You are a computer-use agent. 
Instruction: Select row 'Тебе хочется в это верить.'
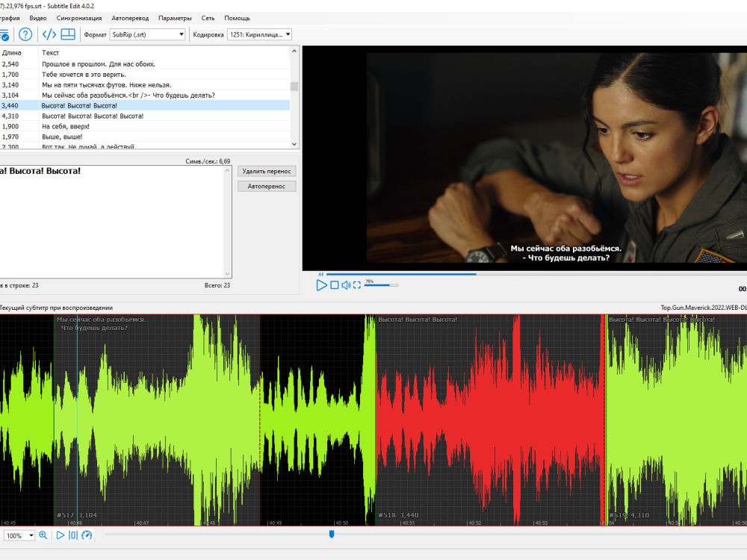(145, 75)
